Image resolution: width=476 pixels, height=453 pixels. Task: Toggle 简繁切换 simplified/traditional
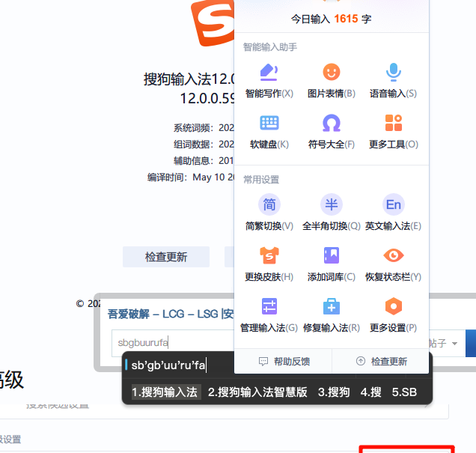269,213
